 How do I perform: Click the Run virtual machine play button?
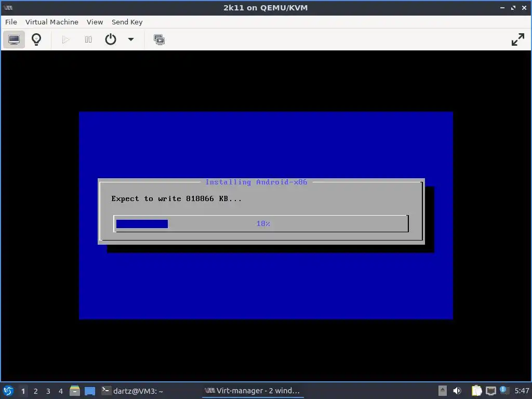tap(66, 39)
